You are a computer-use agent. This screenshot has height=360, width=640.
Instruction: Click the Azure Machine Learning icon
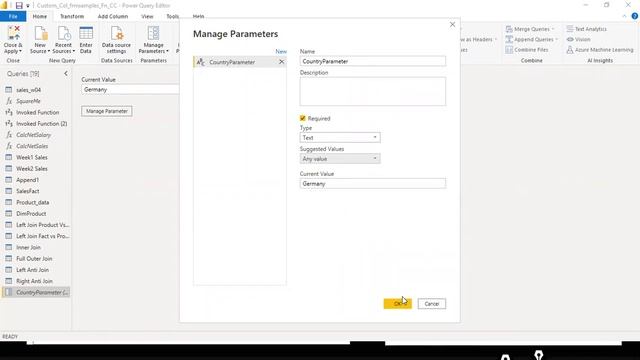click(x=570, y=49)
